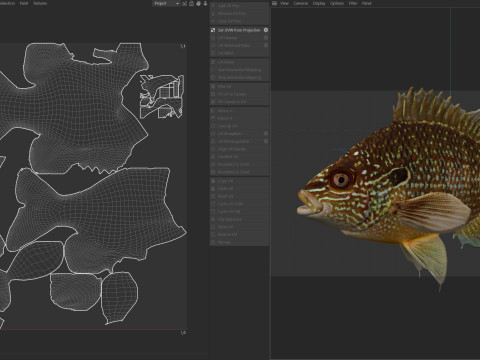This screenshot has height=360, width=480.
Task: Click Store UV command
Action: click(226, 227)
